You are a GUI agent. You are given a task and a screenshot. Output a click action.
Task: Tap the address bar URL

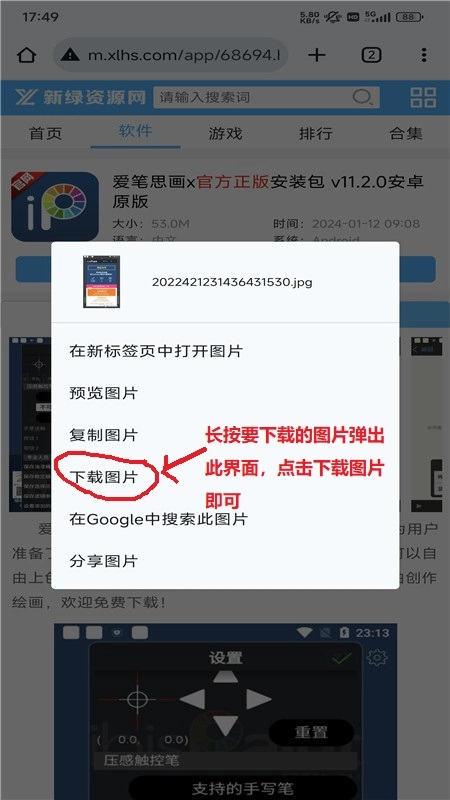(x=184, y=55)
